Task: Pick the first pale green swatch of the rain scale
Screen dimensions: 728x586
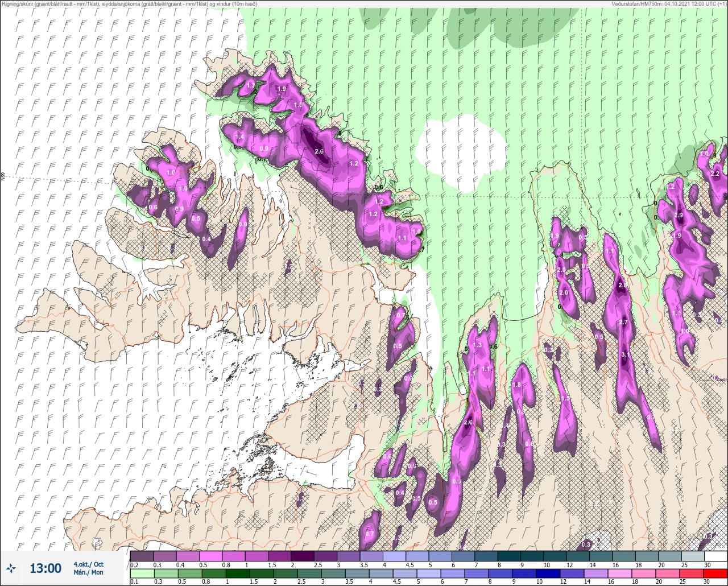Action: point(141,572)
